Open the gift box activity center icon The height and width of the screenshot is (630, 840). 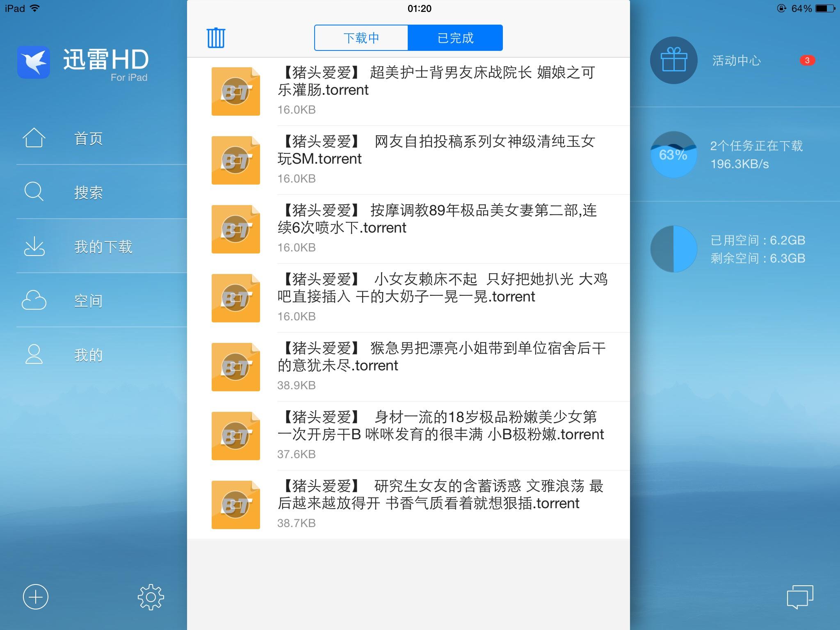673,61
